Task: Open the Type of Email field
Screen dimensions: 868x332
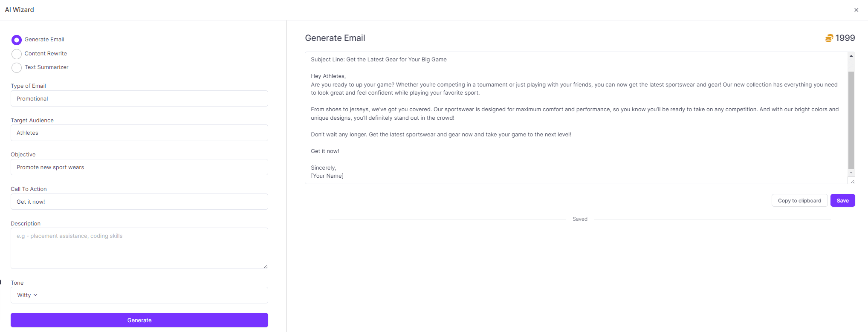Action: coord(139,98)
